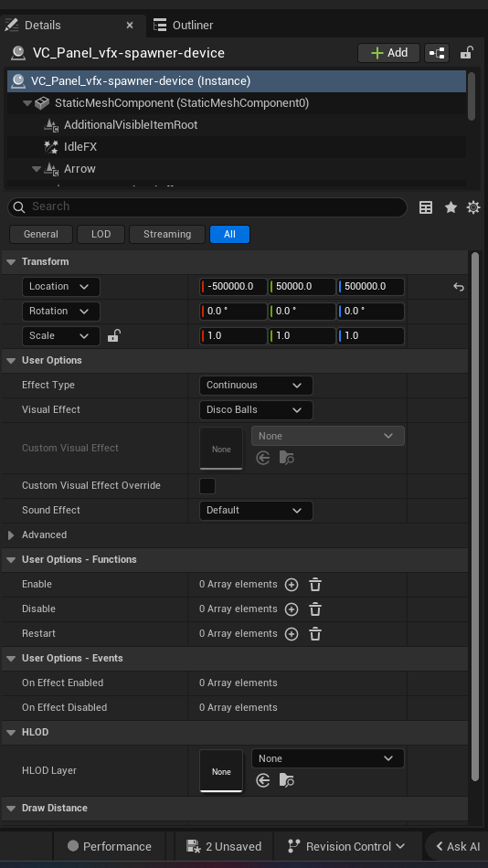Open the Location type dropdown
Viewport: 488px width, 868px height.
point(60,287)
